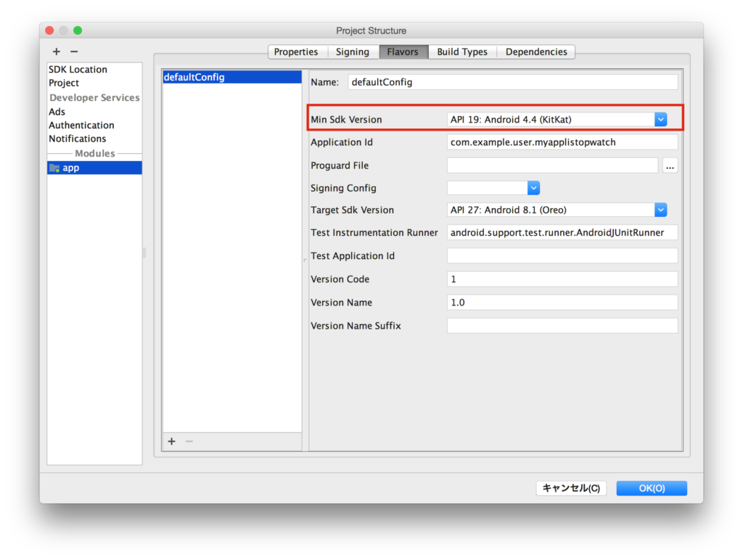The width and height of the screenshot is (743, 560).
Task: Select the Flavors tab
Action: pyautogui.click(x=403, y=52)
